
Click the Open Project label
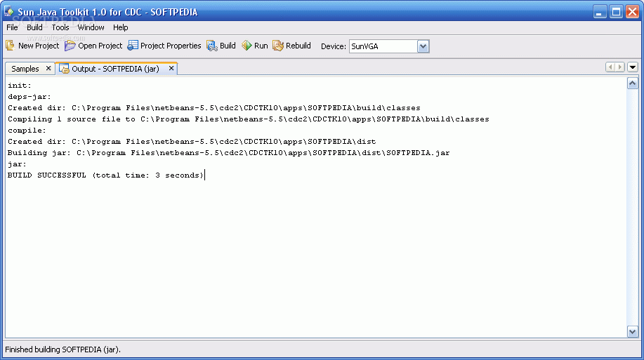pos(100,46)
